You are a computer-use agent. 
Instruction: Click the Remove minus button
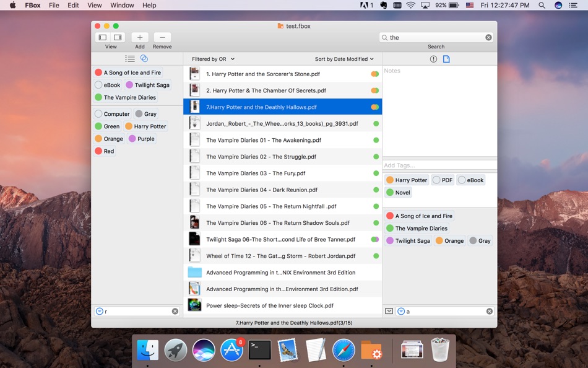pos(162,38)
